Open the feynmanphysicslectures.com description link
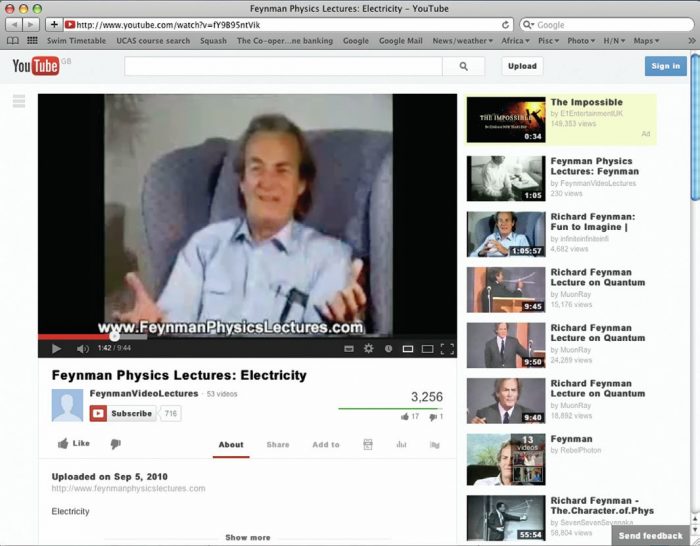 129,488
